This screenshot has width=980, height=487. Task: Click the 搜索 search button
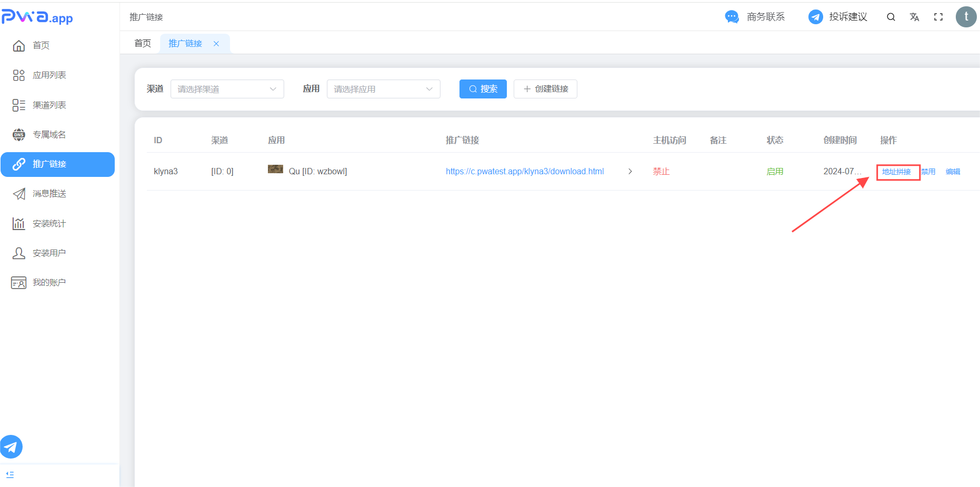[483, 89]
